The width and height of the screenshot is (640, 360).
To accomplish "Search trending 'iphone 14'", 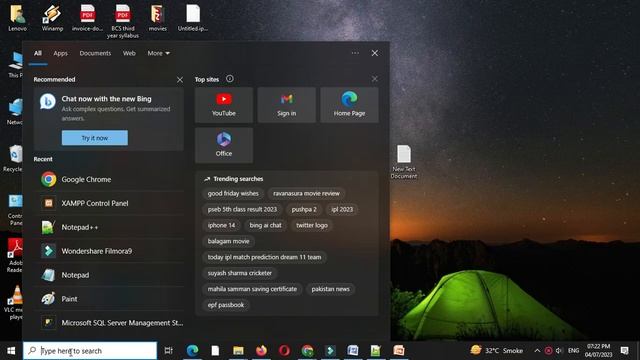I will 221,225.
